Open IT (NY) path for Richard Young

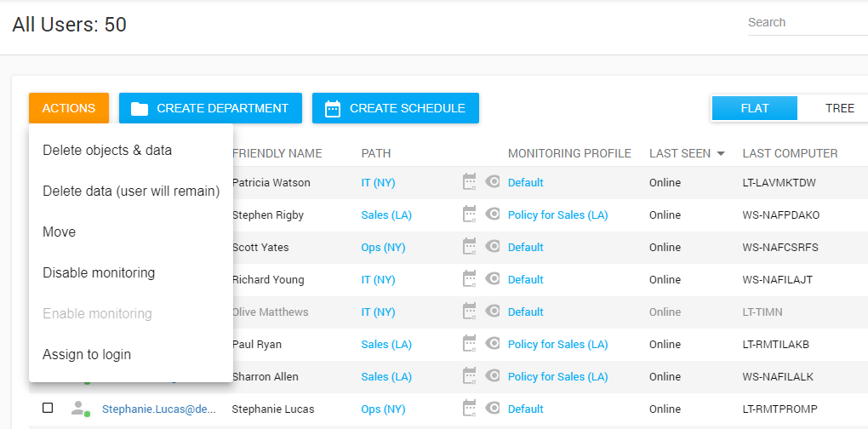[x=378, y=279]
